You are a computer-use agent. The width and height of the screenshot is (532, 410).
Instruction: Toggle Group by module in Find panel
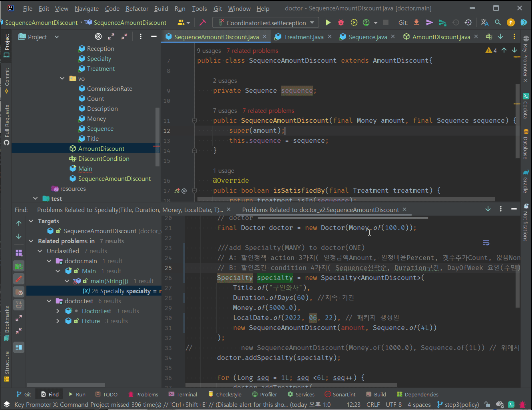(19, 253)
